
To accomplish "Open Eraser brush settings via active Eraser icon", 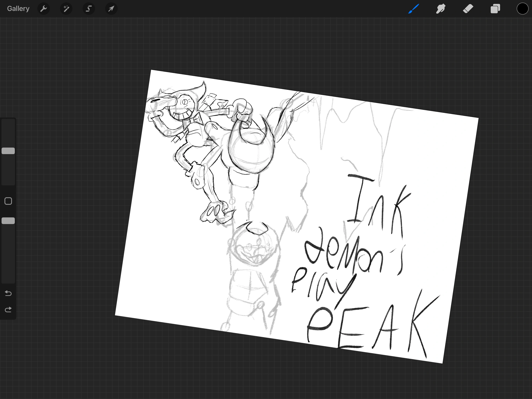I will pos(468,8).
